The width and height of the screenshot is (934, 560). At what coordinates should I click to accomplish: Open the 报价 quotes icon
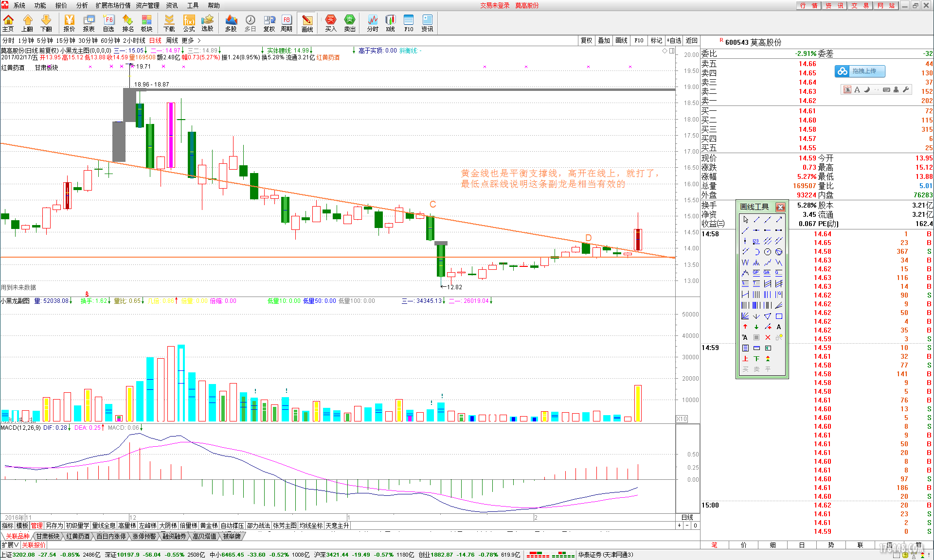[70, 23]
